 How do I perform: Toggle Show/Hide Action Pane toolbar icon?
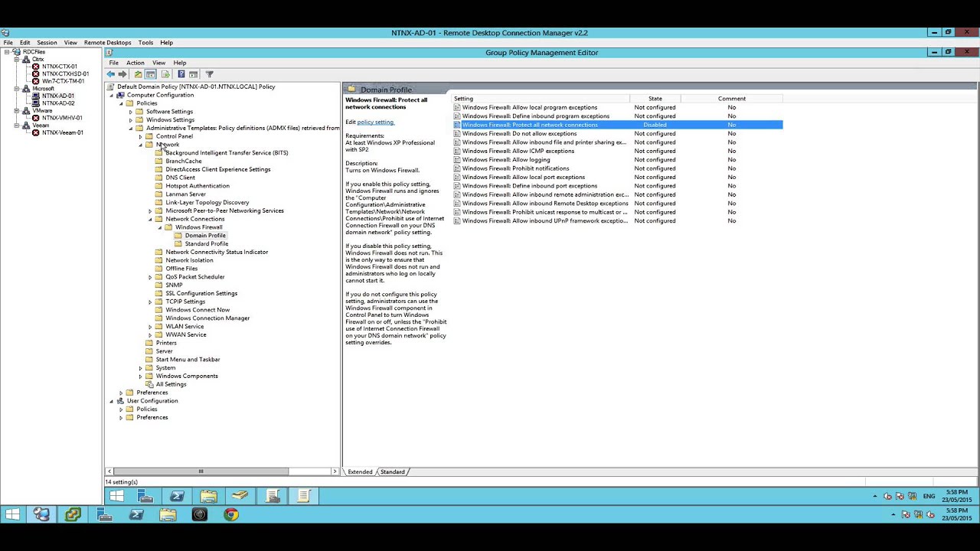coord(194,74)
